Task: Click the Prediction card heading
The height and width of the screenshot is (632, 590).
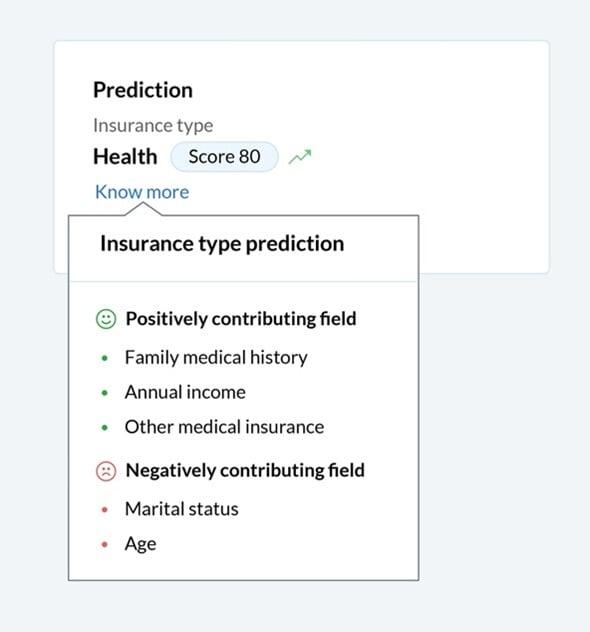Action: click(143, 90)
